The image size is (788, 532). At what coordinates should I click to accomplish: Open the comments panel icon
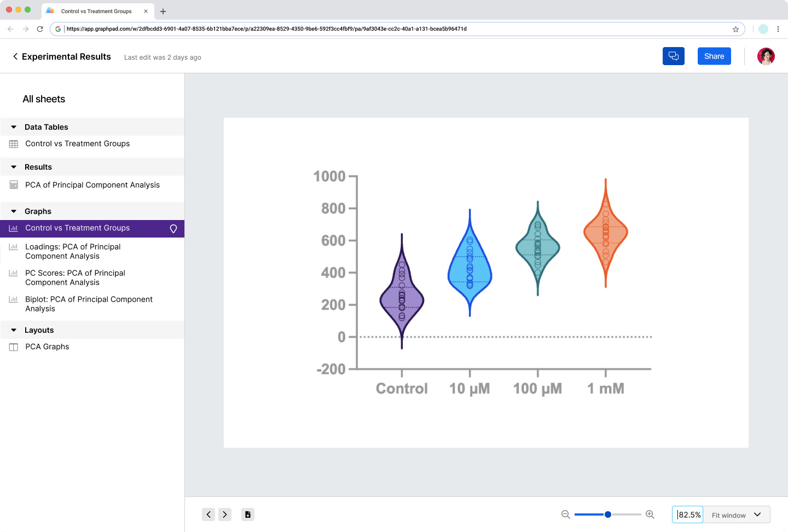(673, 56)
